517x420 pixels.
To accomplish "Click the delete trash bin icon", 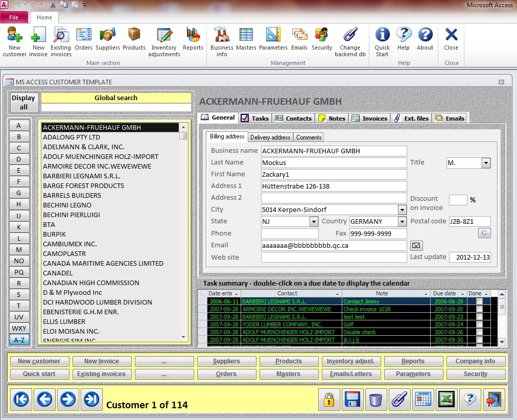I will click(375, 399).
